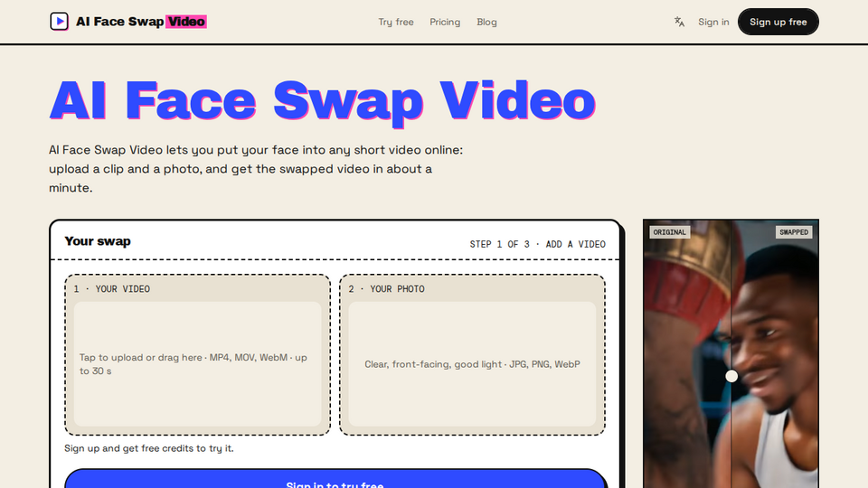Open the Try free nav item

click(x=396, y=22)
